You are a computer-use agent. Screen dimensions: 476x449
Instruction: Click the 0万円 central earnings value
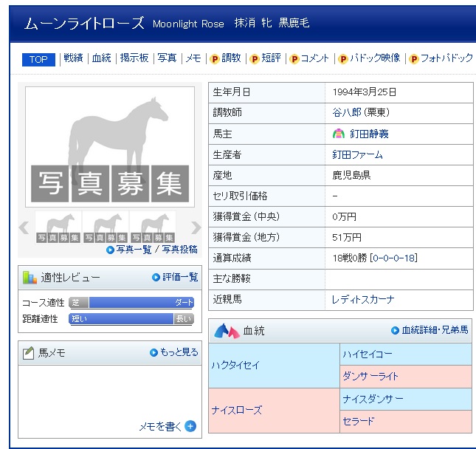coord(344,216)
